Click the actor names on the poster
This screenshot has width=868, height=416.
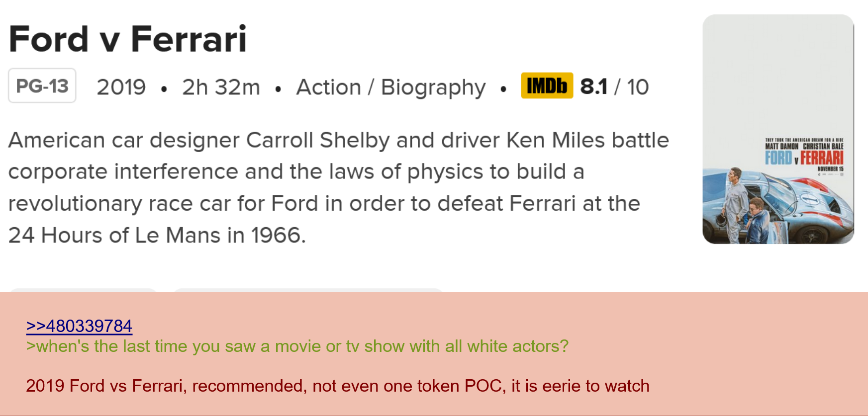click(x=804, y=146)
